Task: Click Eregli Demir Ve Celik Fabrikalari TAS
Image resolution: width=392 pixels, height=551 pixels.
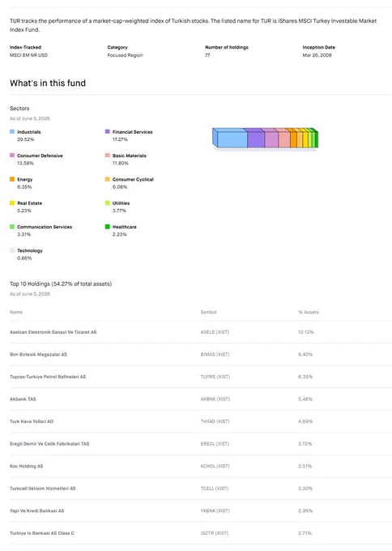Action: (x=49, y=444)
